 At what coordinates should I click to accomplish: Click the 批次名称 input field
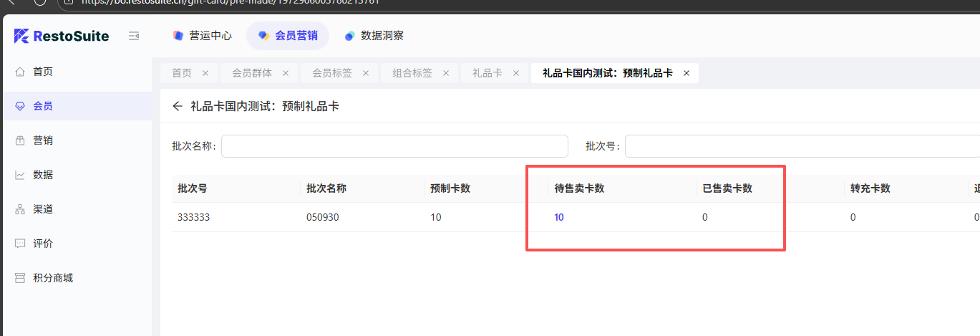click(x=394, y=146)
